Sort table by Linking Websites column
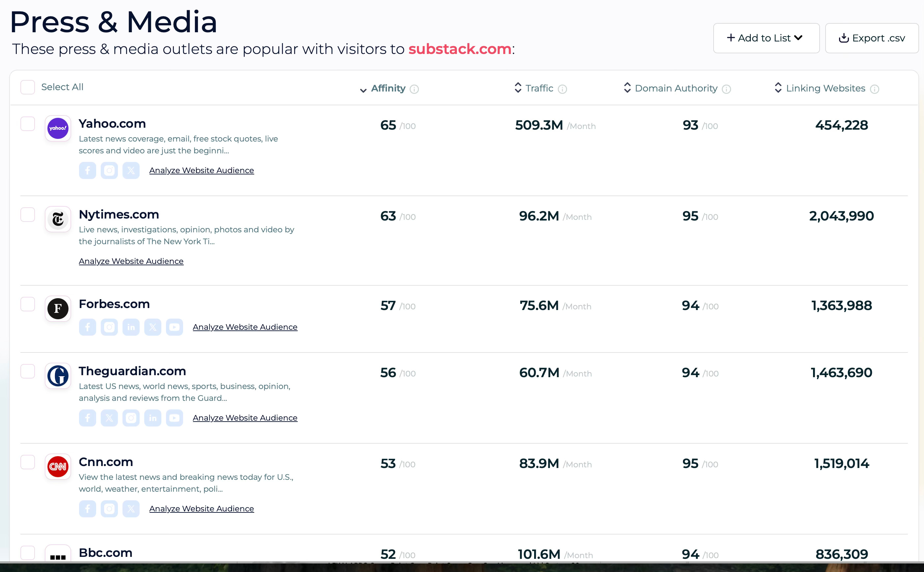This screenshot has height=572, width=924. 820,88
